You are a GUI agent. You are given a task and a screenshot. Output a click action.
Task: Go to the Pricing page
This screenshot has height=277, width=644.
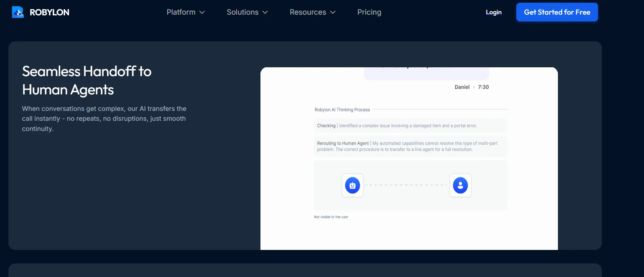click(369, 12)
